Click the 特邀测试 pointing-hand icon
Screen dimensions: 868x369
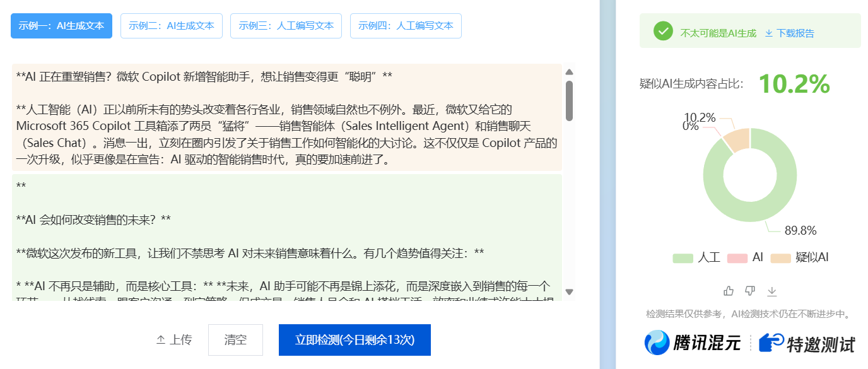(x=771, y=343)
